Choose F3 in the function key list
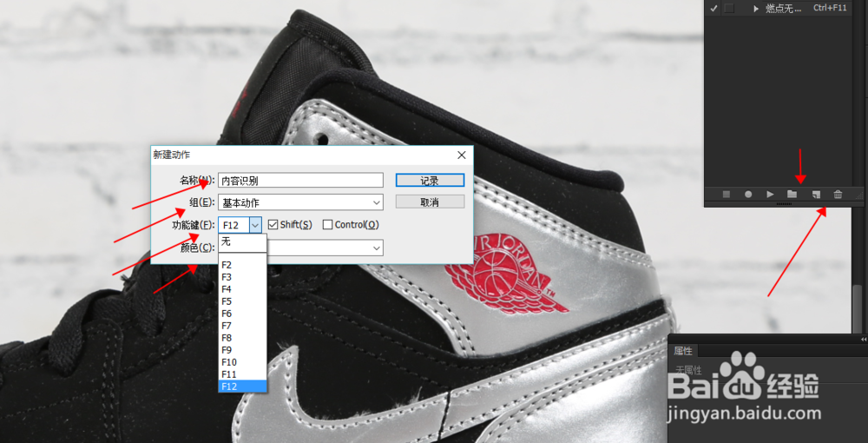868x443 pixels. coord(242,277)
